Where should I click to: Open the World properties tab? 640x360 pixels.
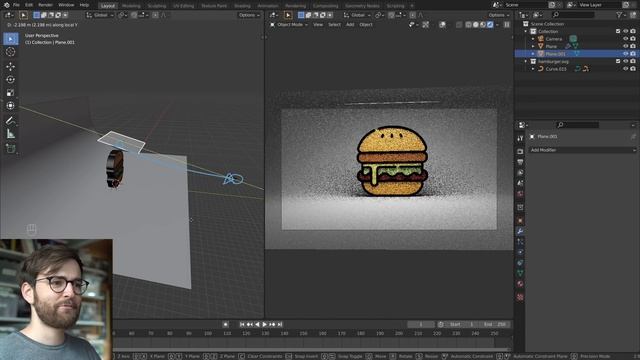click(520, 194)
